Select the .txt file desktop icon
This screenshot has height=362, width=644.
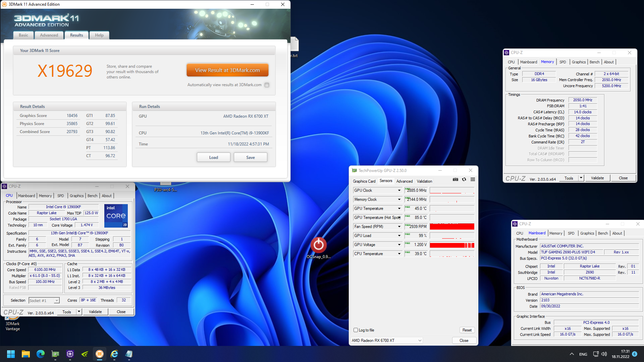[294, 47]
